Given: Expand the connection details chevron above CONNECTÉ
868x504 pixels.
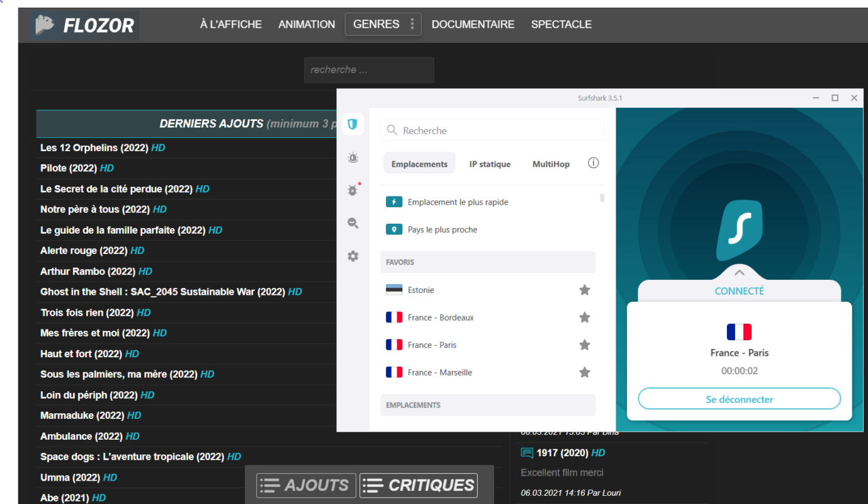Looking at the screenshot, I should pyautogui.click(x=740, y=273).
